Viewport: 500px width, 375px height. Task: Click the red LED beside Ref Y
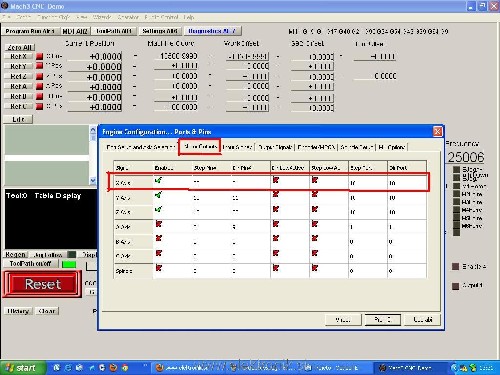39,66
